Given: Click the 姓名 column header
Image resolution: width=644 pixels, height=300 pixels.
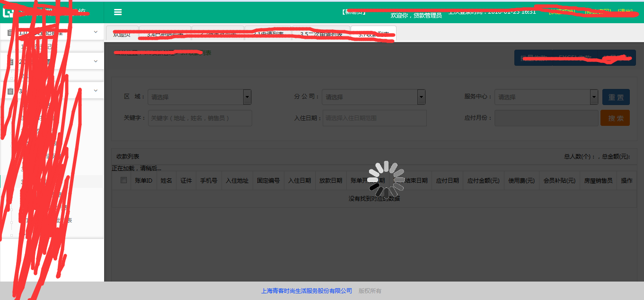Looking at the screenshot, I should (166, 181).
